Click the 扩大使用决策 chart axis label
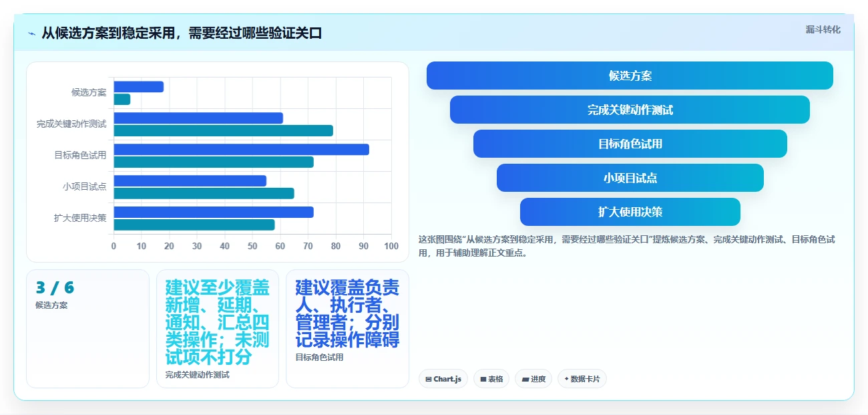Viewport: 868px width, 415px height. 80,219
